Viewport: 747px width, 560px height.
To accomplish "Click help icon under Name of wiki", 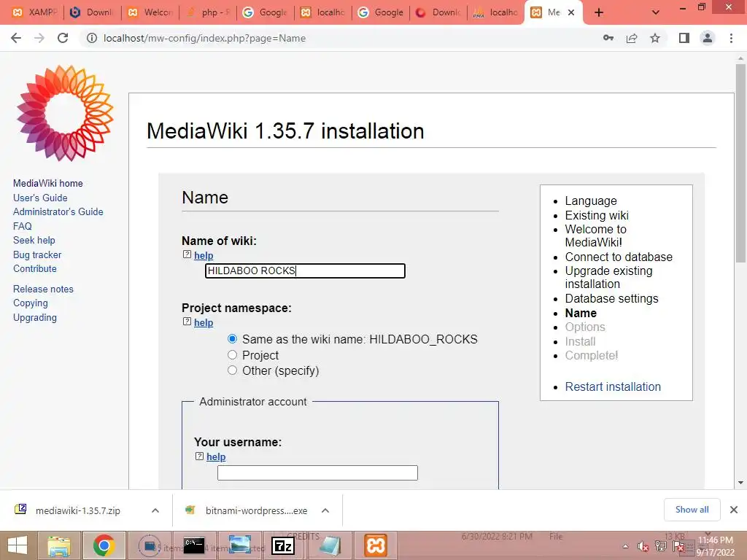I will (187, 254).
